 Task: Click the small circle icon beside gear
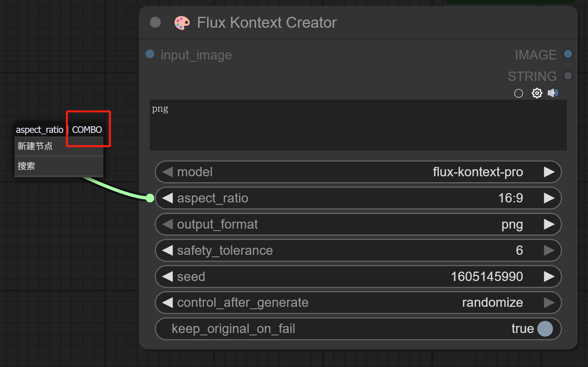(518, 93)
